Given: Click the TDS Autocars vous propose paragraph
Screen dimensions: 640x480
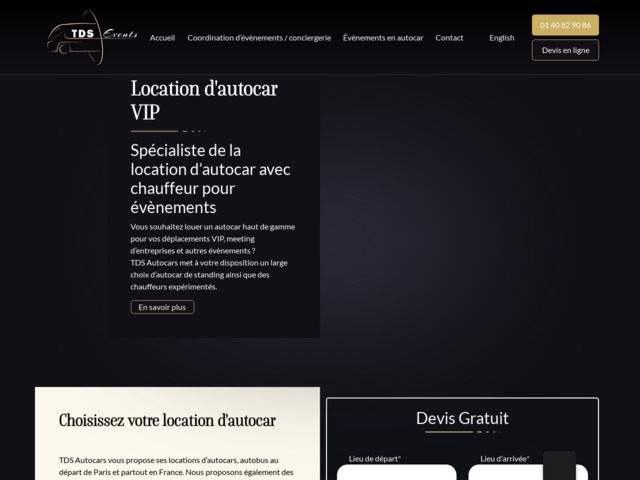Looking at the screenshot, I should [x=176, y=466].
